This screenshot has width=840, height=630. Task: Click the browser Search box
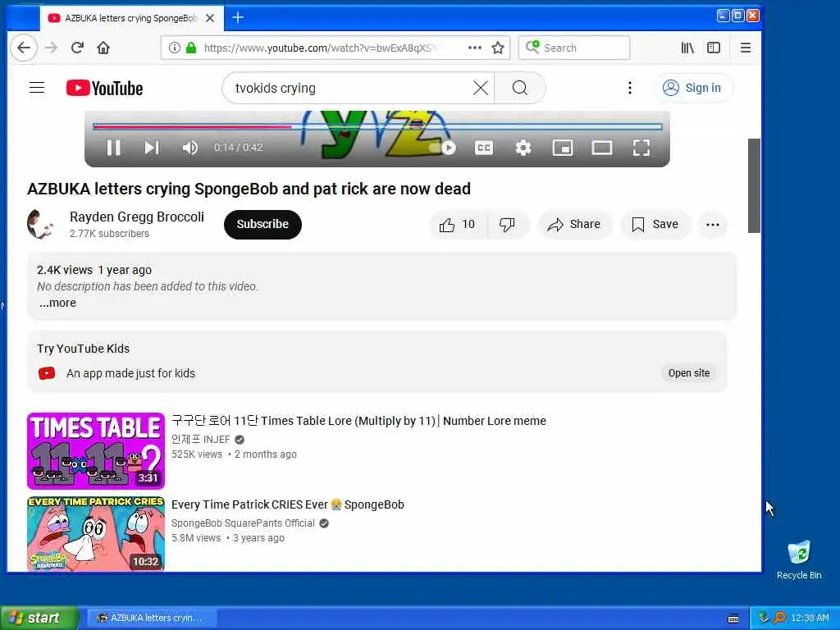574,48
